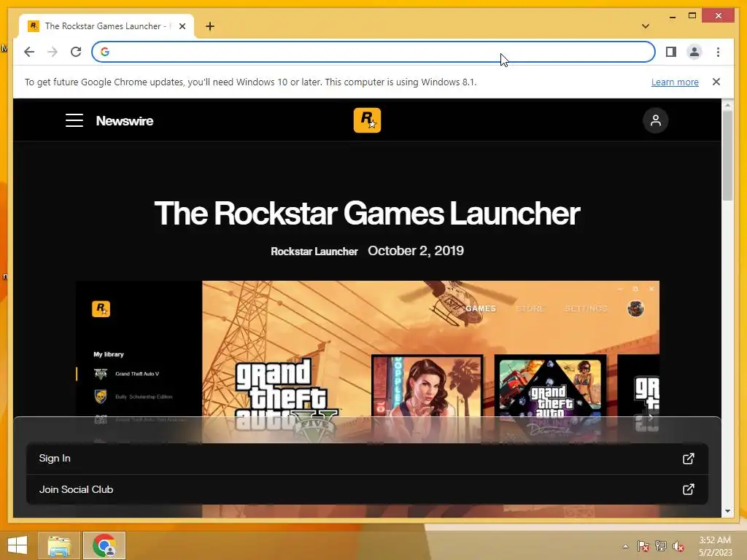Click the Action Center flag tray icon

643,546
